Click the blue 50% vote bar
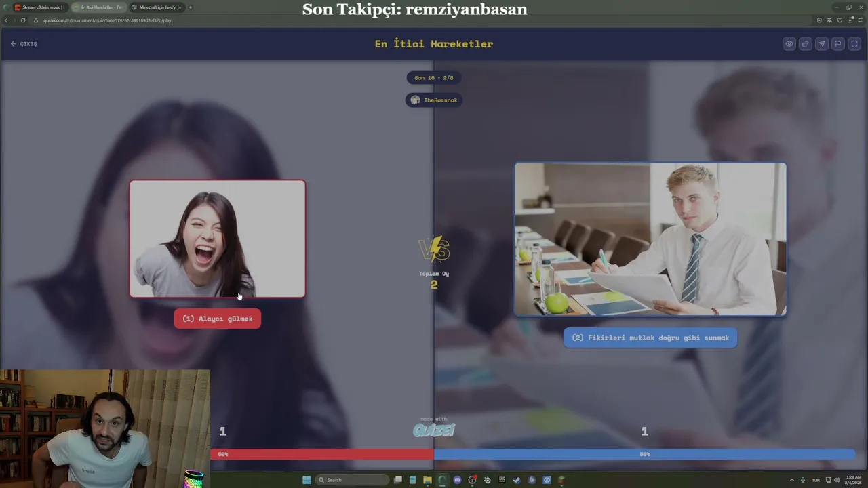 644,454
